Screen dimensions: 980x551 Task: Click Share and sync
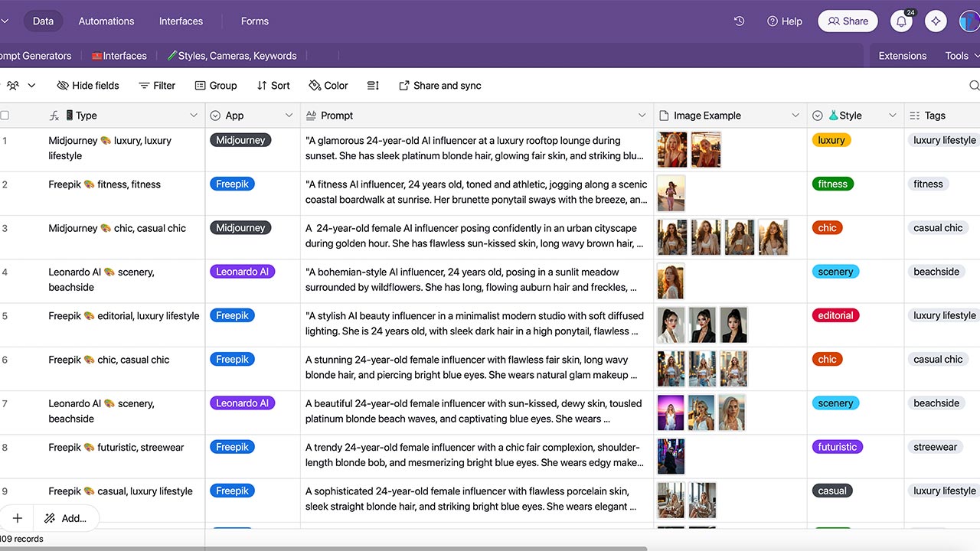click(440, 86)
